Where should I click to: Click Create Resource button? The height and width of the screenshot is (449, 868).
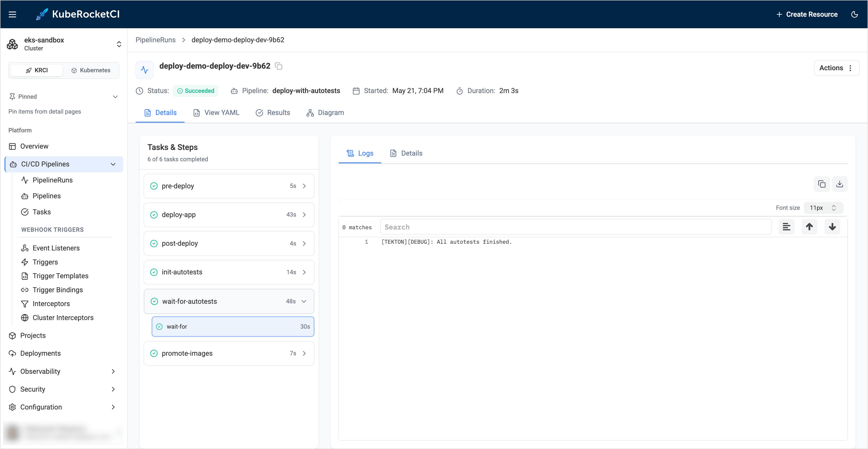(x=807, y=14)
